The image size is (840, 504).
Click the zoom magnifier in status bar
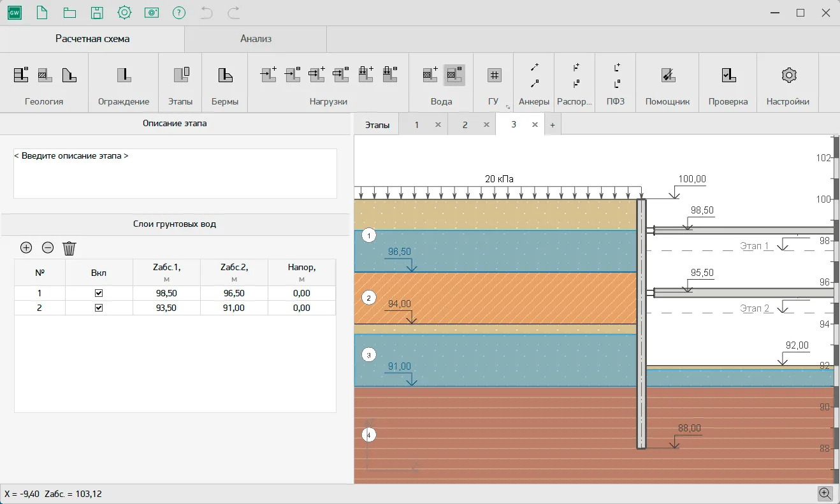(x=825, y=493)
